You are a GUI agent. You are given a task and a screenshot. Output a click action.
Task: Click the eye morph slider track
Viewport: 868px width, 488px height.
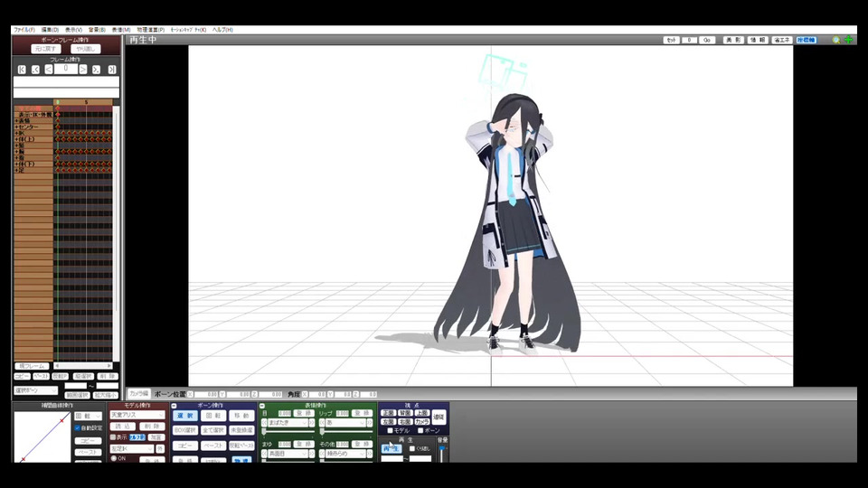point(288,432)
